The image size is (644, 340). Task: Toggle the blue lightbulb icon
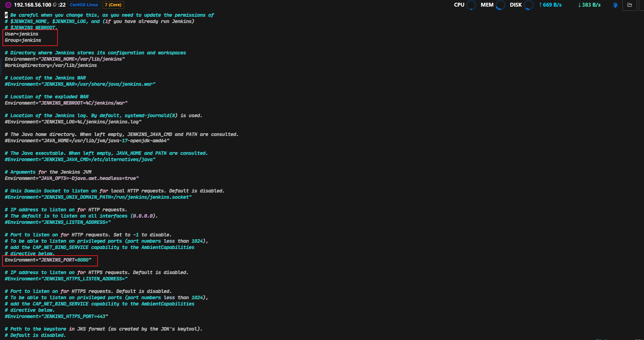615,5
